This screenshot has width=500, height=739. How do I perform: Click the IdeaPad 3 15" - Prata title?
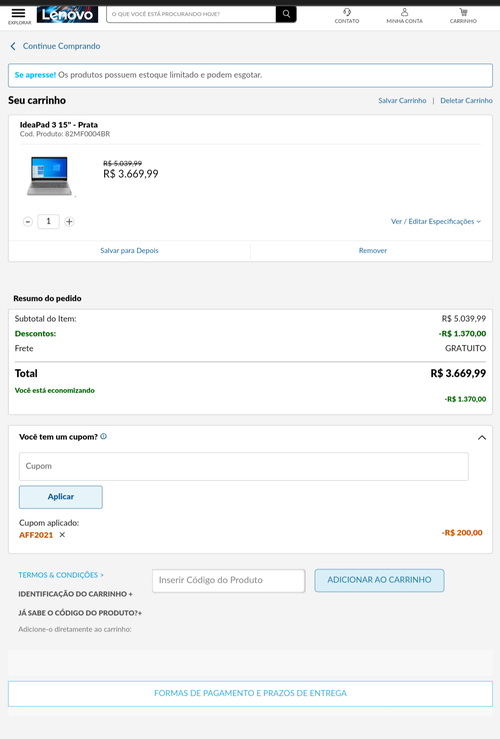tap(58, 125)
